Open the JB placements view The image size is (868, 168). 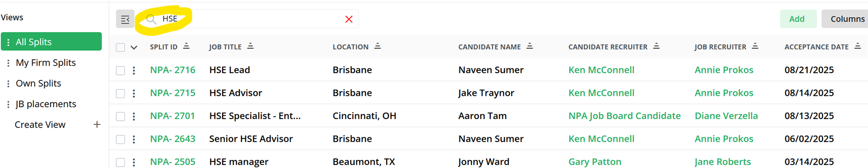(46, 104)
